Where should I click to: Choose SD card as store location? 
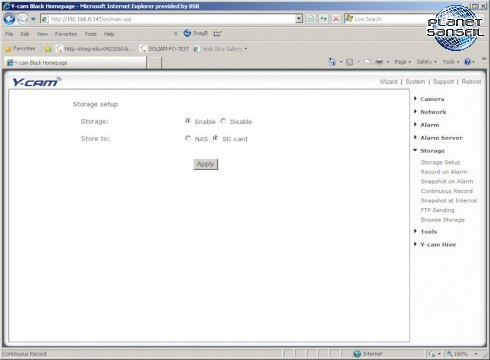pos(216,138)
